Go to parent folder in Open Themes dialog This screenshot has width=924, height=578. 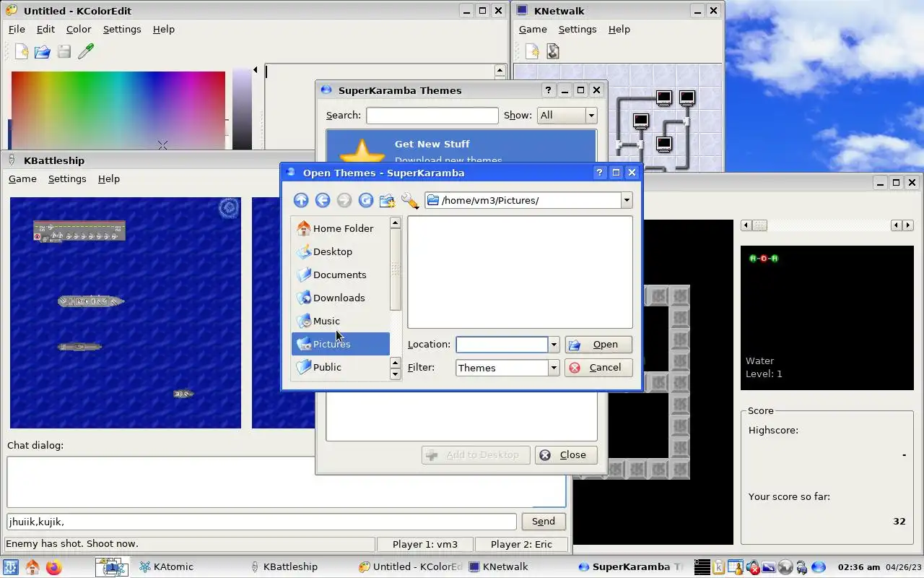[301, 200]
